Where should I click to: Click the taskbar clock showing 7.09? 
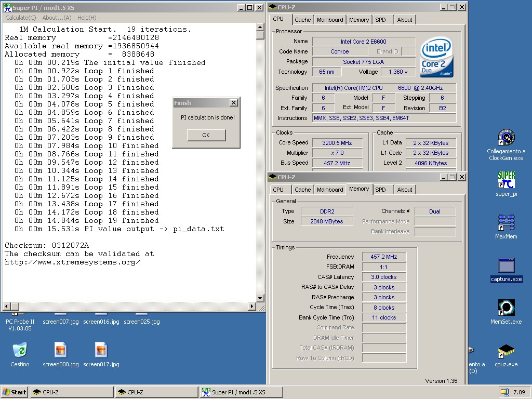point(519,392)
